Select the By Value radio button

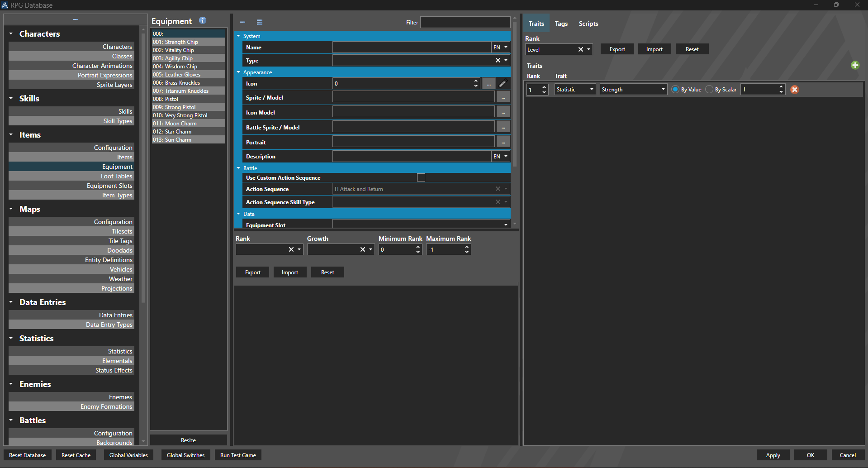pos(675,90)
